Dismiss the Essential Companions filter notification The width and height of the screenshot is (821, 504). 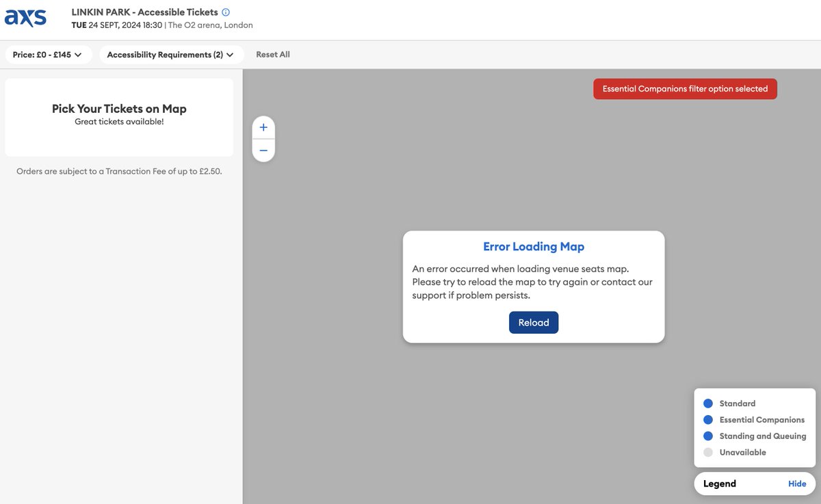coord(684,88)
